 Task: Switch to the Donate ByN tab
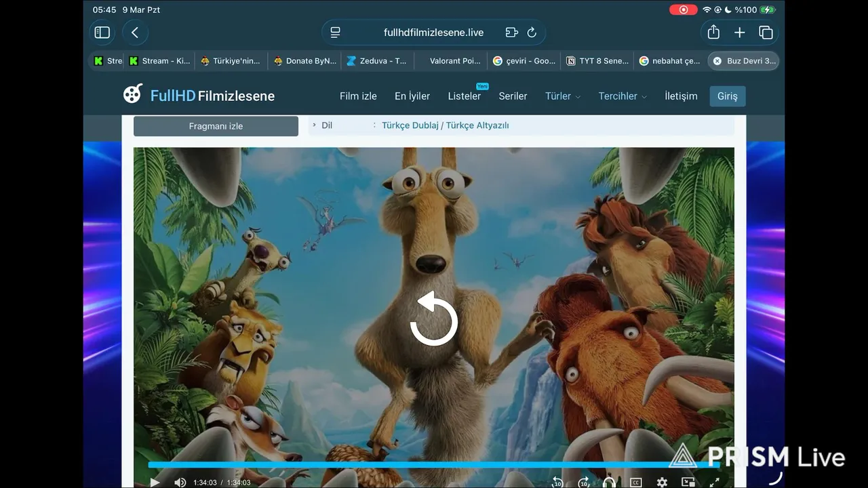(x=305, y=61)
